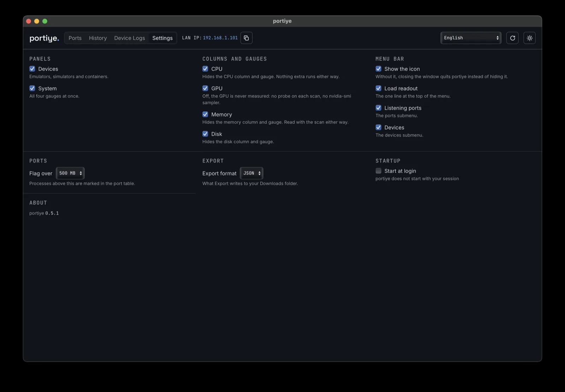Disable Show the icon checkbox
The width and height of the screenshot is (565, 392).
pos(378,69)
